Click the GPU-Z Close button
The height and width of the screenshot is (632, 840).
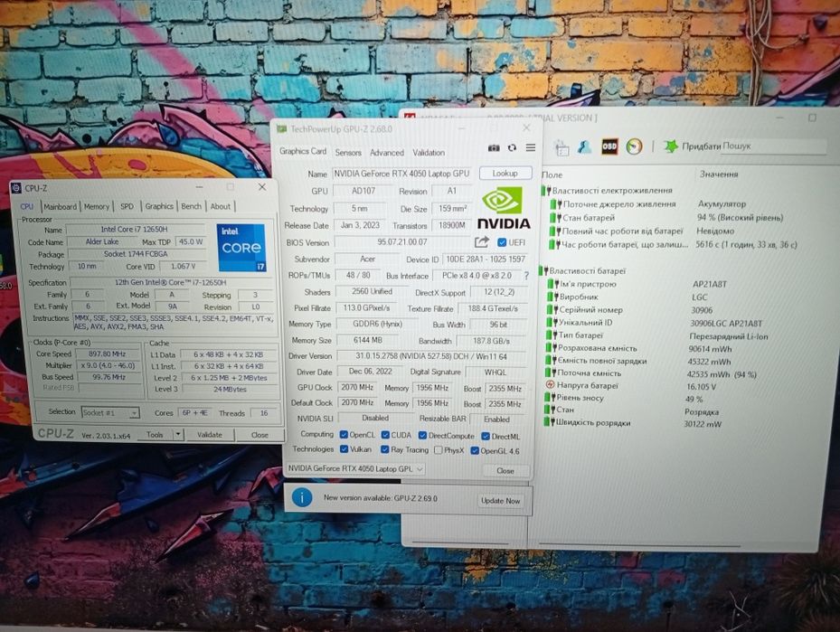(505, 471)
